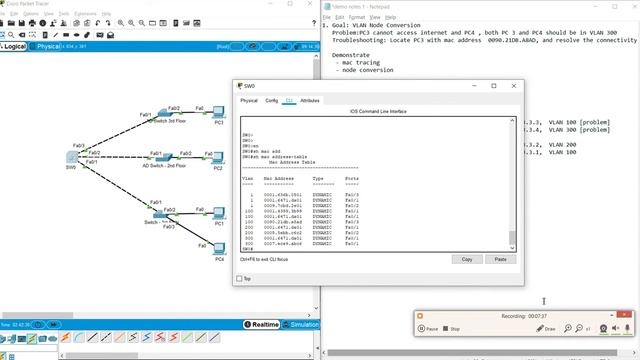Print the topology with printer icon

click(32, 23)
